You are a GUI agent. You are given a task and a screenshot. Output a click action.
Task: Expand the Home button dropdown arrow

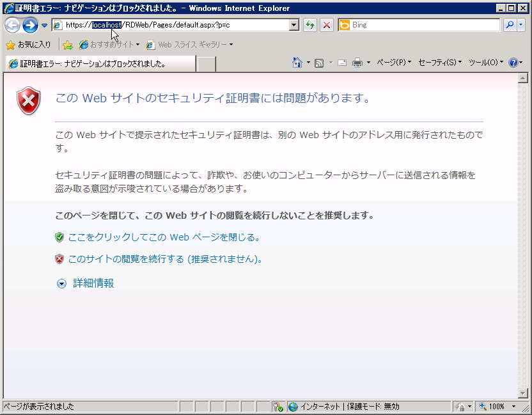coord(308,63)
